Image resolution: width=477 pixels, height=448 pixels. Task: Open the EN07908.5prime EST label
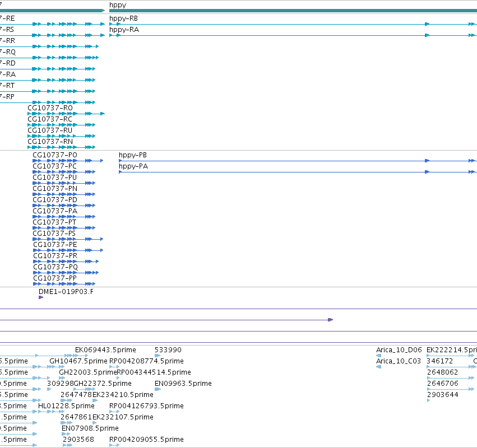(90, 429)
